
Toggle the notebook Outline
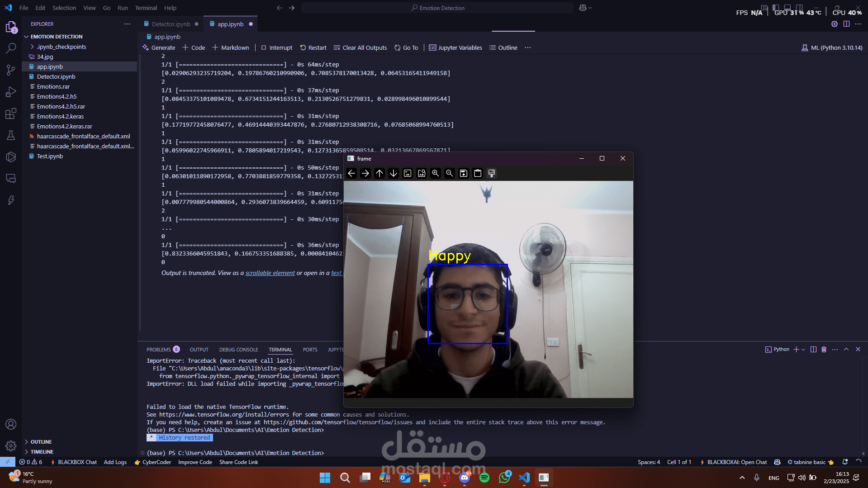click(x=503, y=47)
